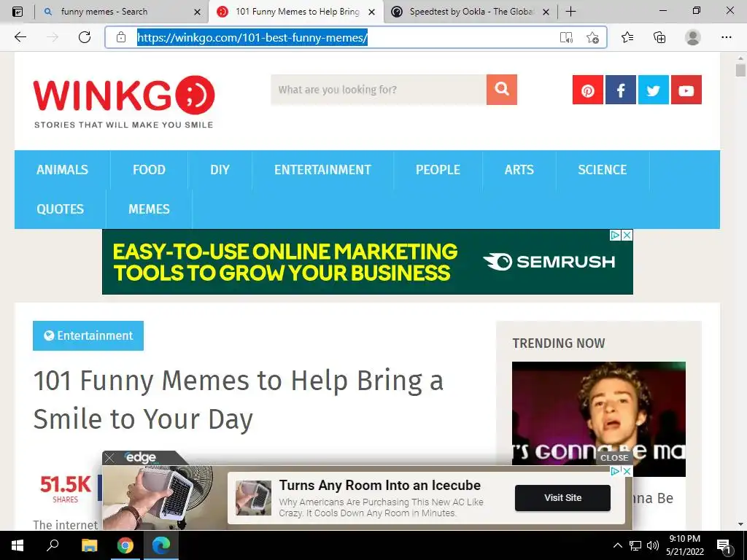
Task: Open the Collections icon
Action: coord(659,37)
